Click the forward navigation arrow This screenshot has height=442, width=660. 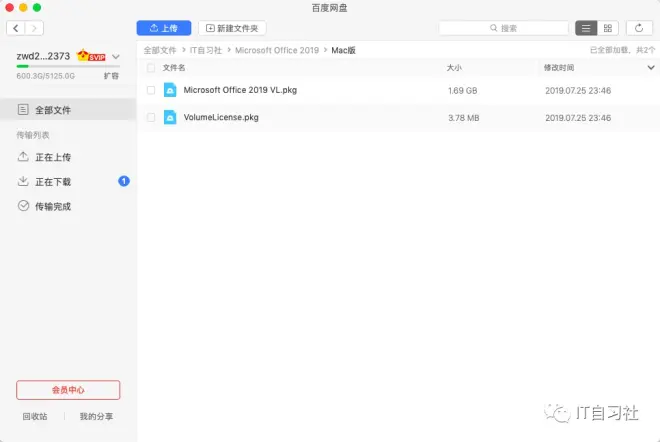35,28
